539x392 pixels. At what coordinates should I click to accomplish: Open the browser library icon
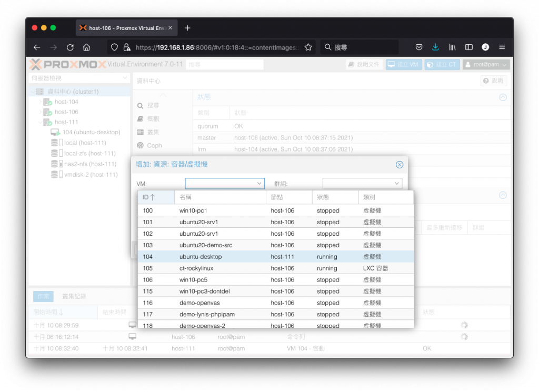(452, 47)
